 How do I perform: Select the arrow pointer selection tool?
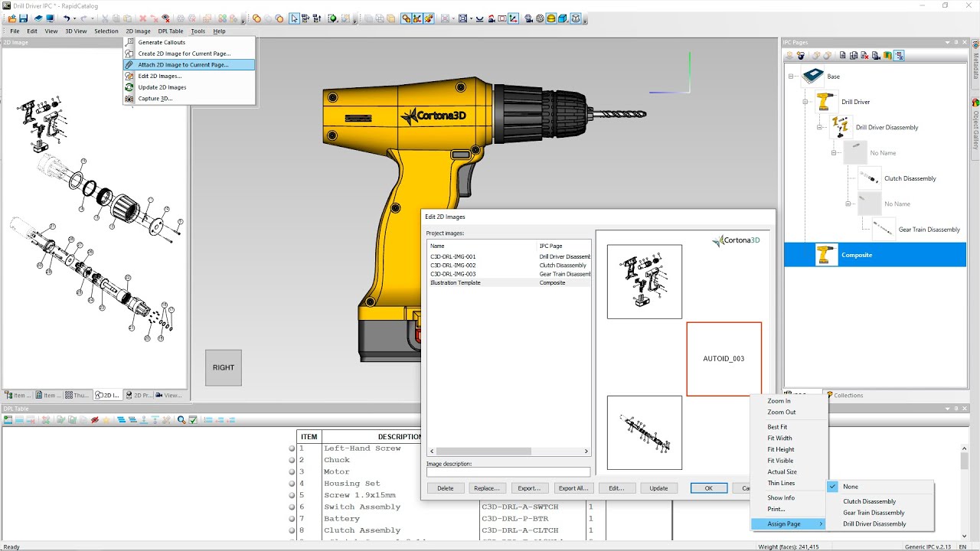coord(294,18)
